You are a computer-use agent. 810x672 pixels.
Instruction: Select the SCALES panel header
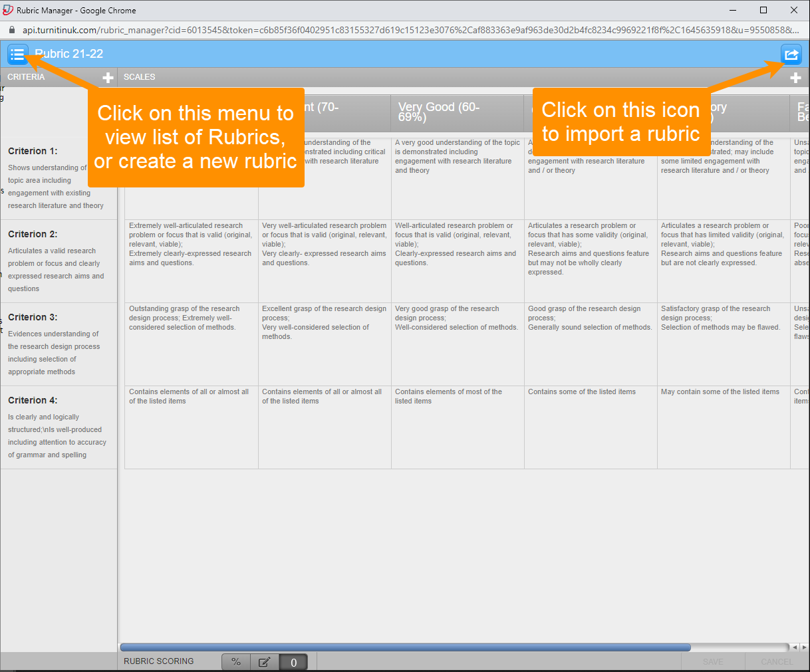[139, 77]
